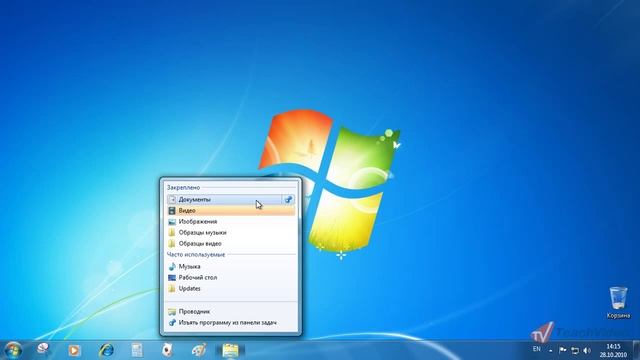This screenshot has height=360, width=640.
Task: Launch Проводник from the jump list
Action: pyautogui.click(x=231, y=311)
